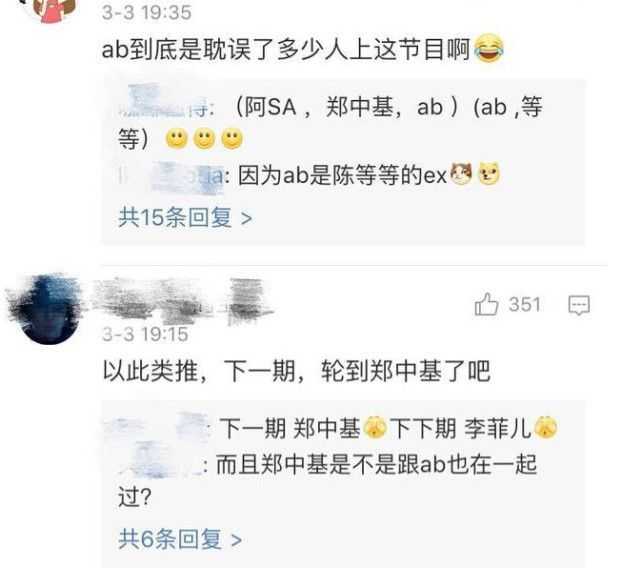Image resolution: width=641 pixels, height=568 pixels.
Task: Tap the 351 like count number
Action: click(524, 305)
